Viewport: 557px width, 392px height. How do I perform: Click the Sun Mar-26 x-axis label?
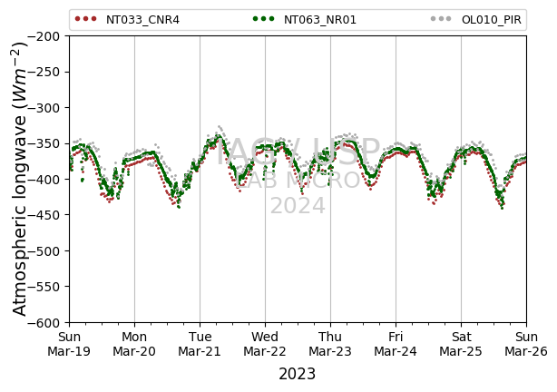526,344
